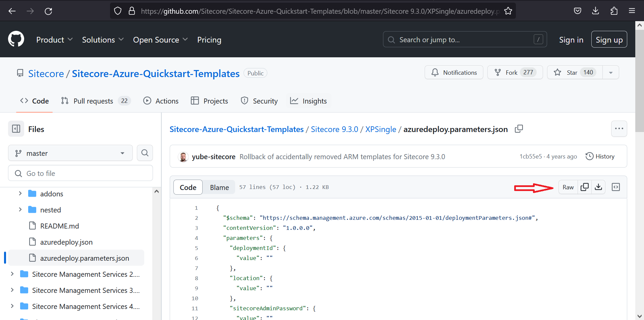
Task: Expand Sitecore Management Services 2 folder
Action: click(12, 274)
